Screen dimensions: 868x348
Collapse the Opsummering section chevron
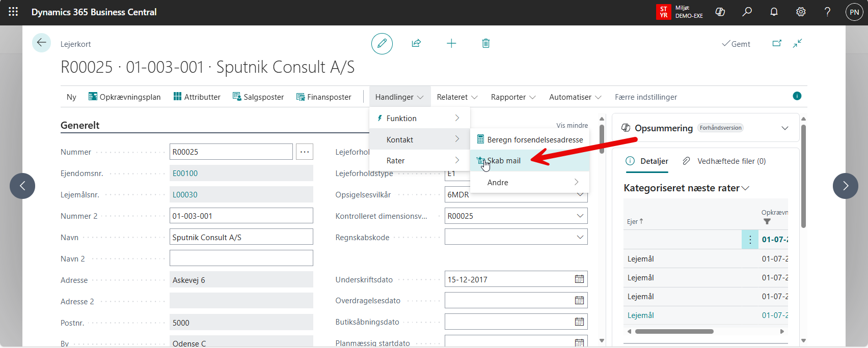(x=785, y=128)
